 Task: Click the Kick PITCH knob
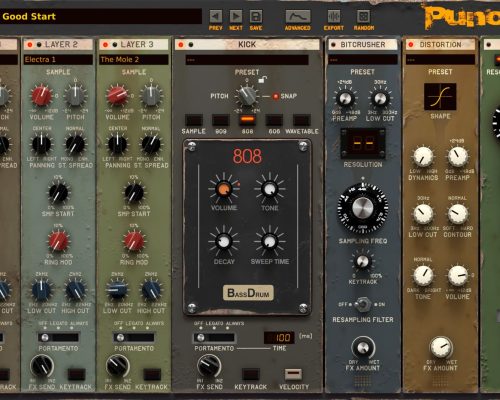click(247, 96)
